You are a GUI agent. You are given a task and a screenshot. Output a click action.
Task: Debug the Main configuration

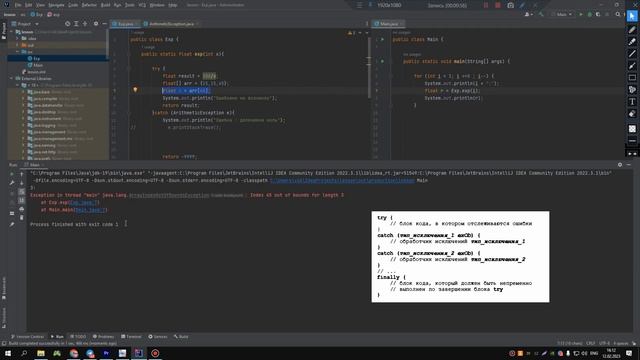[x=589, y=14]
